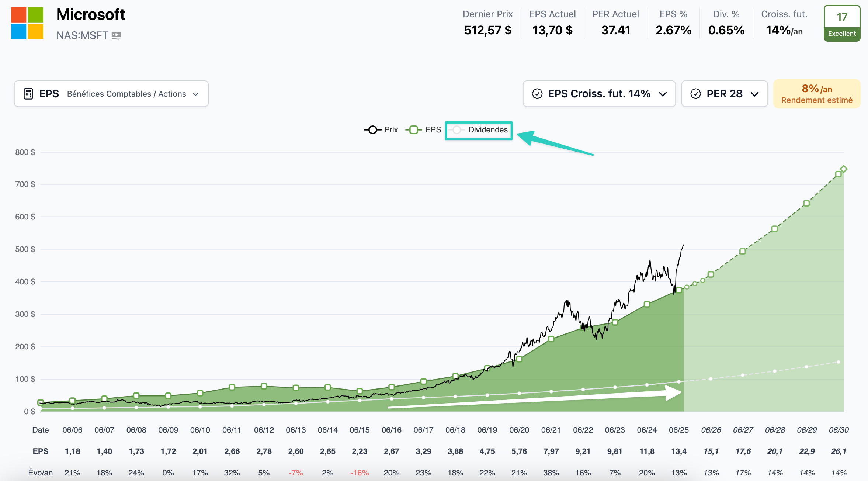Click the diamond marker at projection end
Viewport: 868px width, 481px height.
click(843, 169)
